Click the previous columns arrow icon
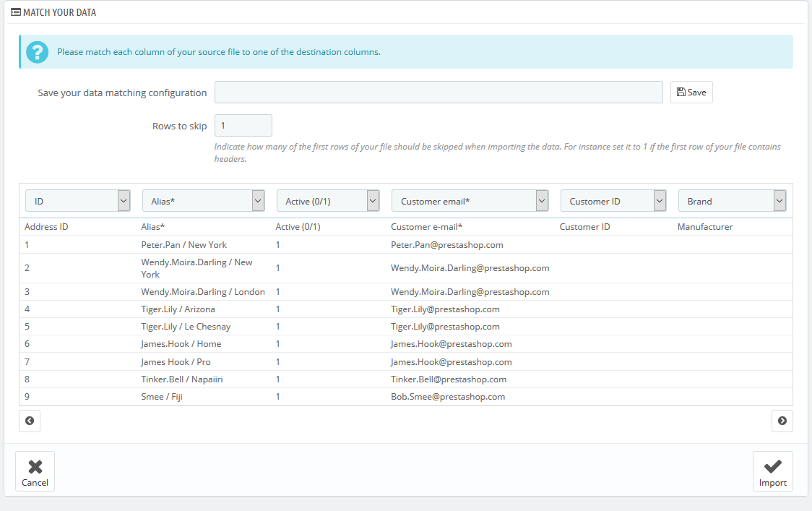This screenshot has width=812, height=511. pyautogui.click(x=30, y=421)
